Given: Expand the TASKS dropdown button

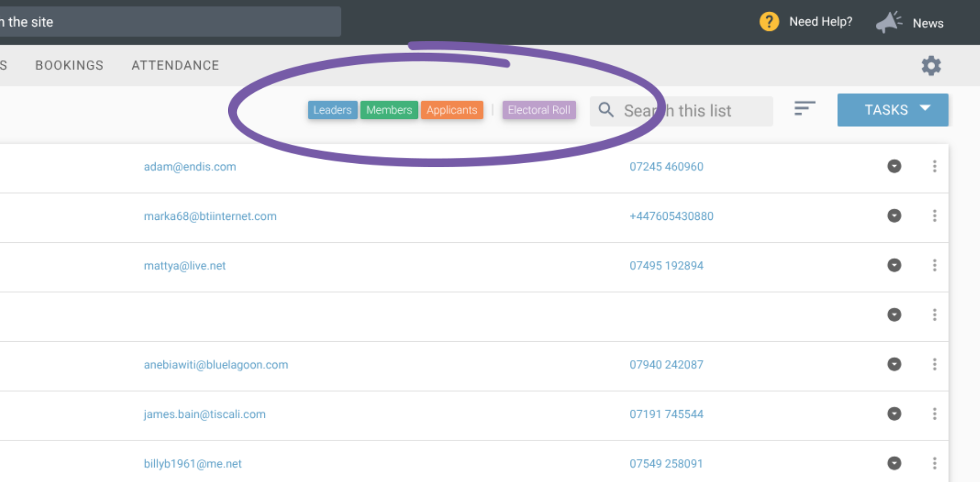Looking at the screenshot, I should pyautogui.click(x=893, y=110).
